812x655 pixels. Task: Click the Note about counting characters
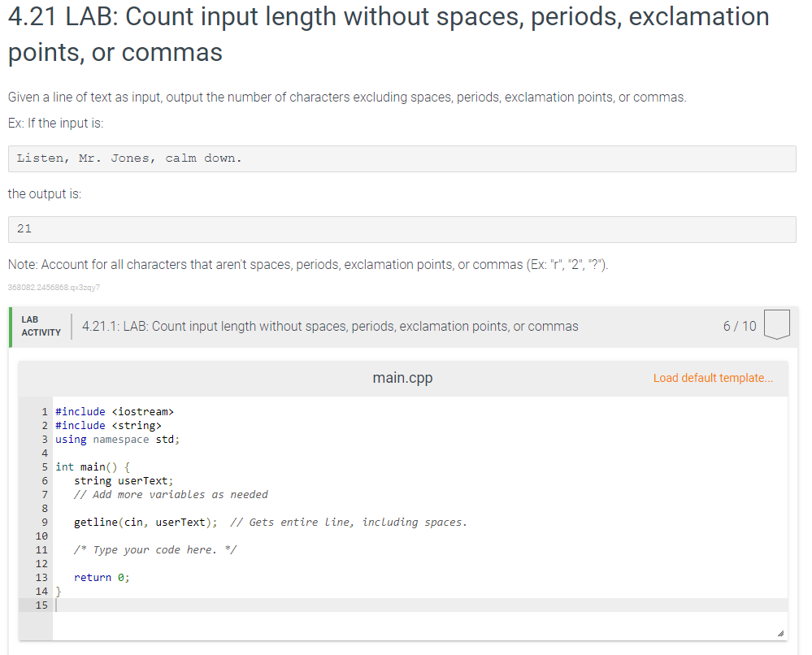(308, 265)
